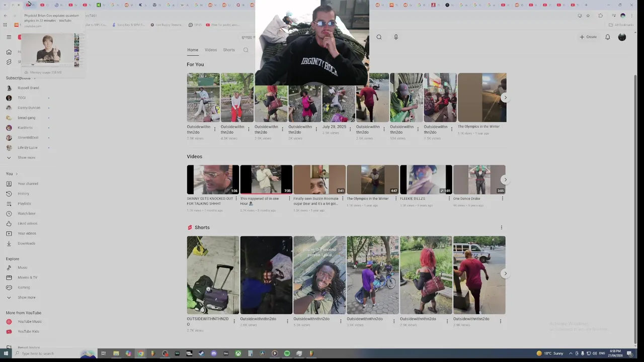Open Shorts via sidebar shorts icon
644x362 pixels.
click(x=9, y=62)
